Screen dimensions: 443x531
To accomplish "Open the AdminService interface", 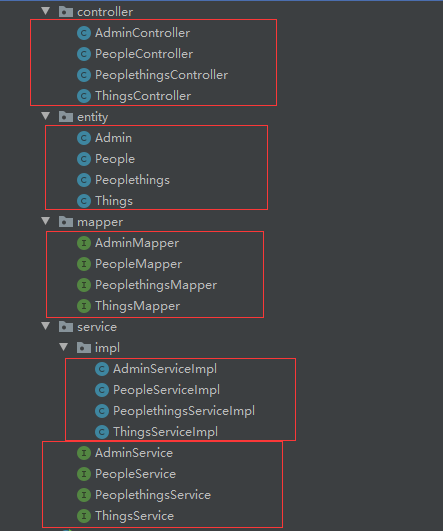I will tap(134, 453).
